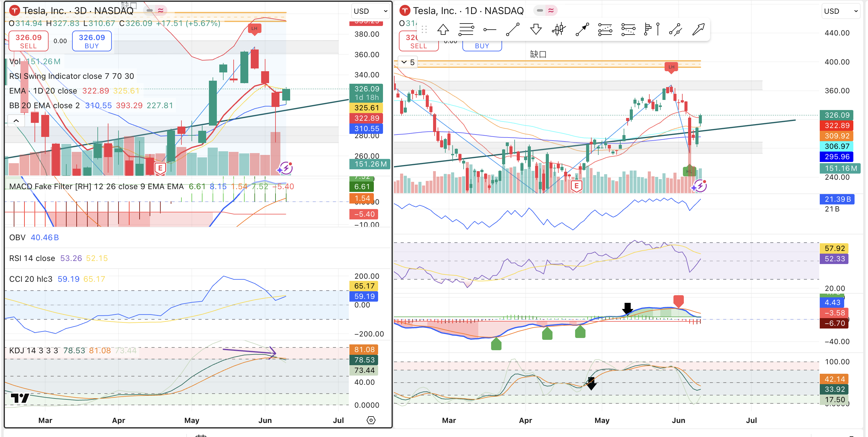The width and height of the screenshot is (868, 437).
Task: Click the green HL label on 1D chart
Action: tap(689, 171)
